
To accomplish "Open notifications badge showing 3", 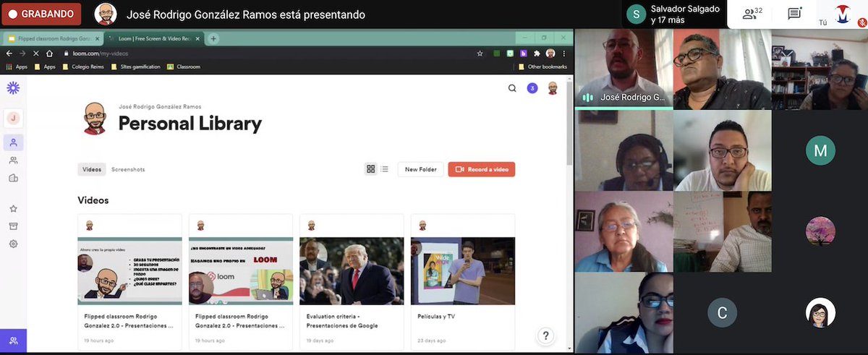I will (x=532, y=88).
